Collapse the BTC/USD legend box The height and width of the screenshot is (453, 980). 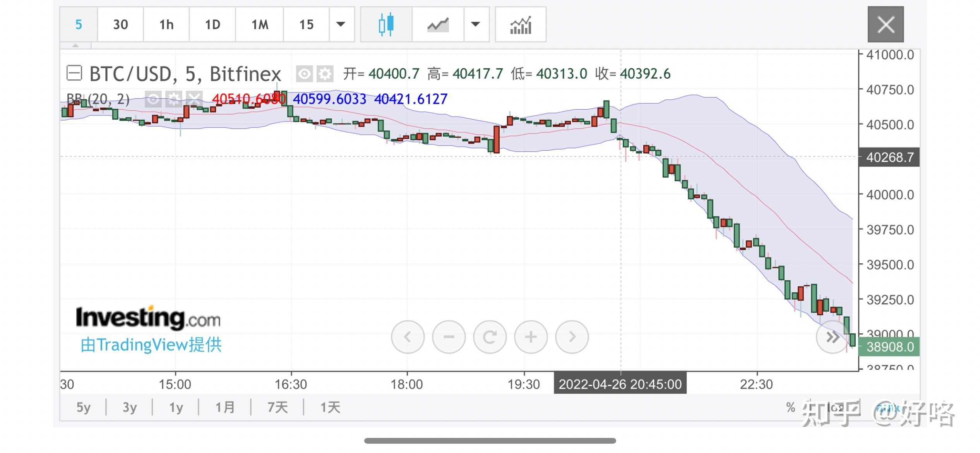pos(74,73)
